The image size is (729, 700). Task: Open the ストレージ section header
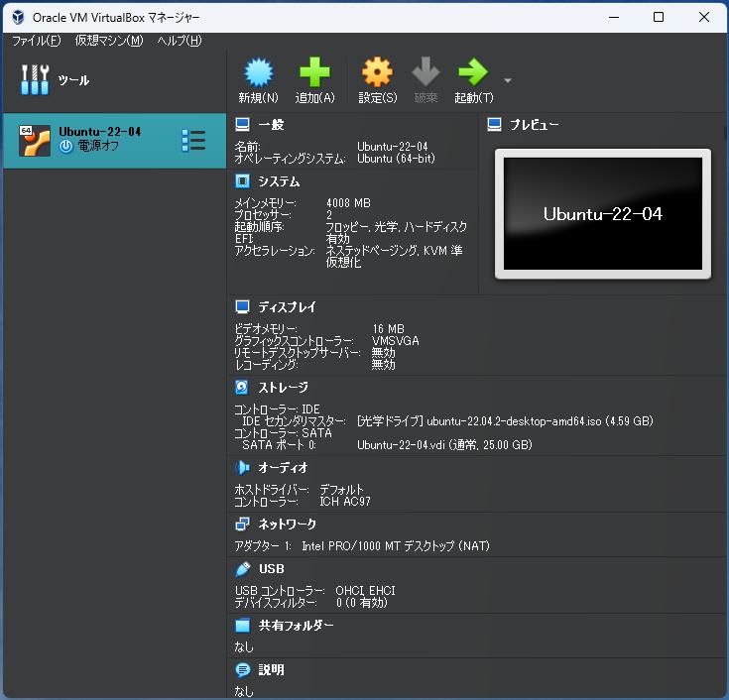pyautogui.click(x=283, y=388)
